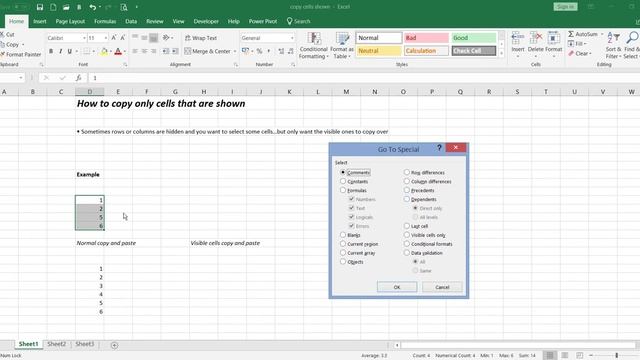The width and height of the screenshot is (640, 360).
Task: Click the Decrease Font Size icon
Action: click(x=122, y=38)
